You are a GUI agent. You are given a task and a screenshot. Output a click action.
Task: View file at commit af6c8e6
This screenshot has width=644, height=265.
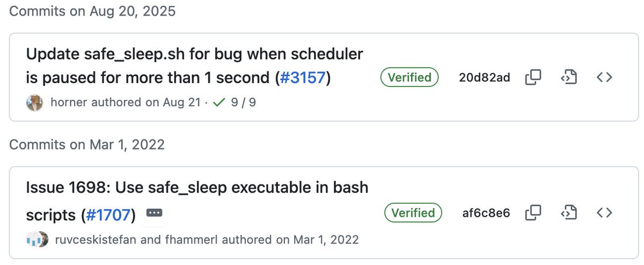(x=568, y=213)
